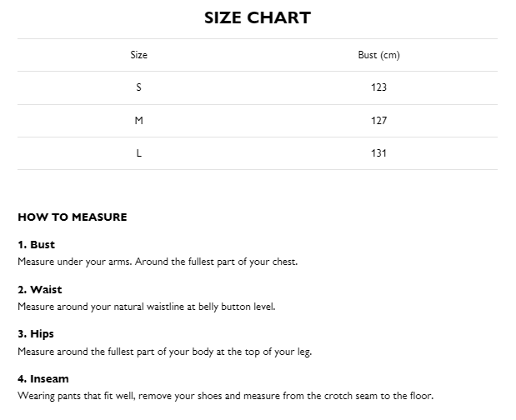Click the 123 bust measurement value
Viewport: 516px width, 420px height.
click(x=378, y=87)
